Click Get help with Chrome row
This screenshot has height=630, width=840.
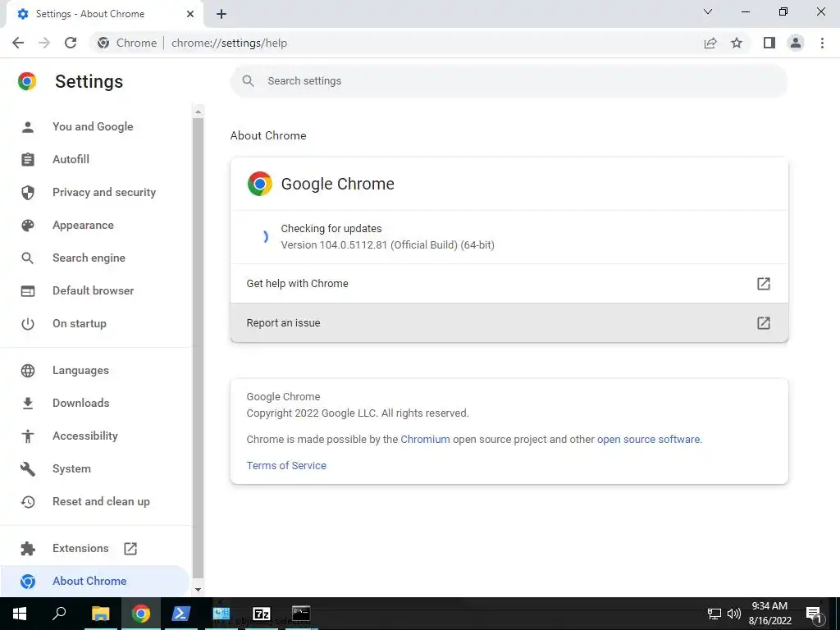(509, 283)
